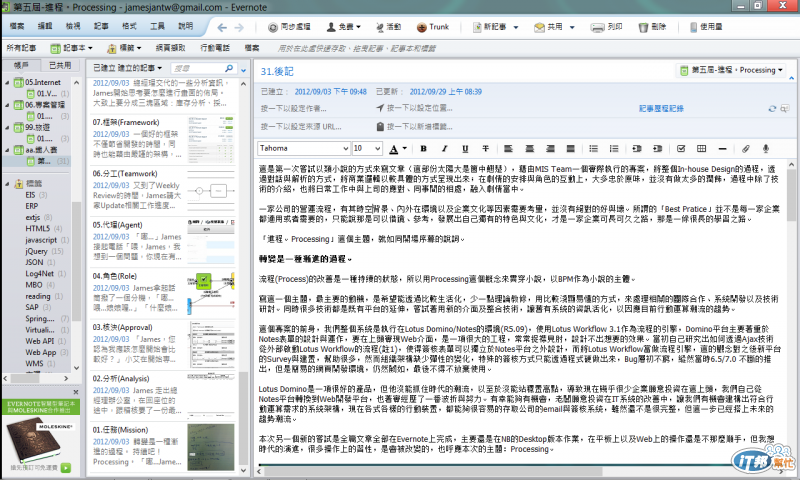Open note 07.框架(Framework) in list
Image resolution: width=800 pixels, height=480 pixels.
click(163, 139)
